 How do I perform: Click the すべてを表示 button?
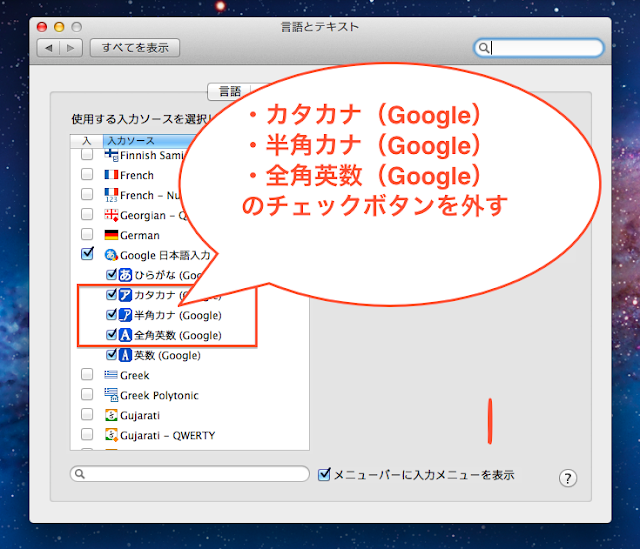coord(135,48)
